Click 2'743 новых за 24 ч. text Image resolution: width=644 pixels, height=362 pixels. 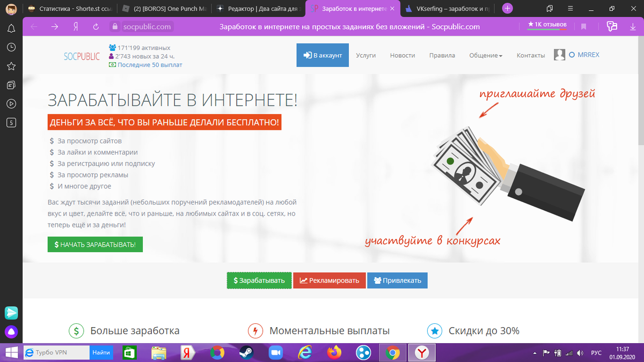click(144, 56)
